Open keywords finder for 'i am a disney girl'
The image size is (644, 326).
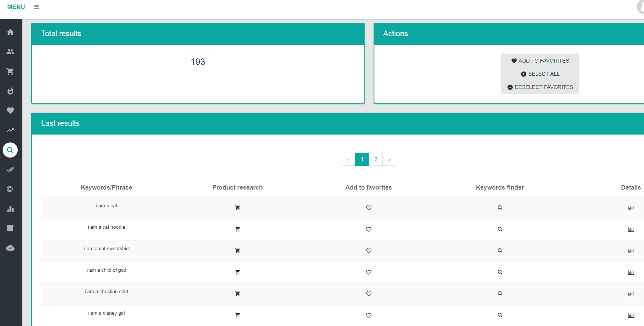point(500,315)
